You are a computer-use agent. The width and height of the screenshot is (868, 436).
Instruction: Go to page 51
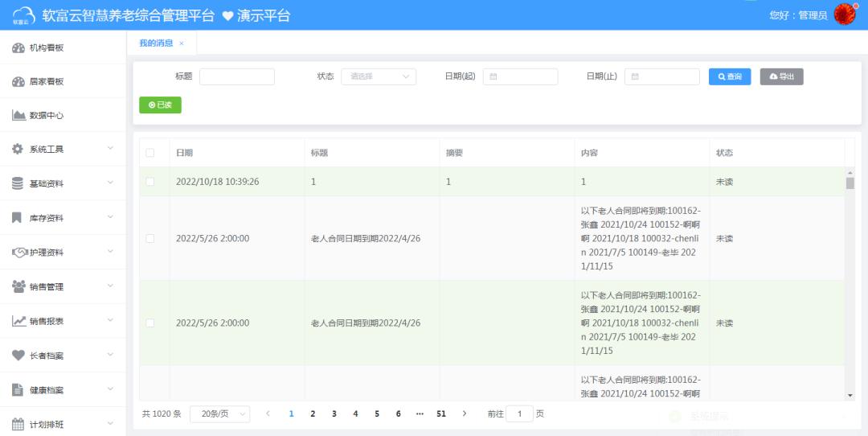441,413
